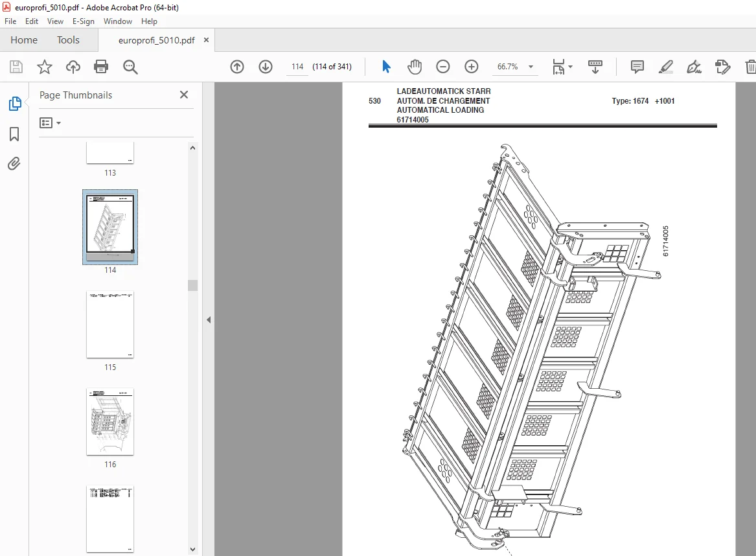Select the thumbnail below page 116
This screenshot has width=756, height=556.
[x=110, y=519]
